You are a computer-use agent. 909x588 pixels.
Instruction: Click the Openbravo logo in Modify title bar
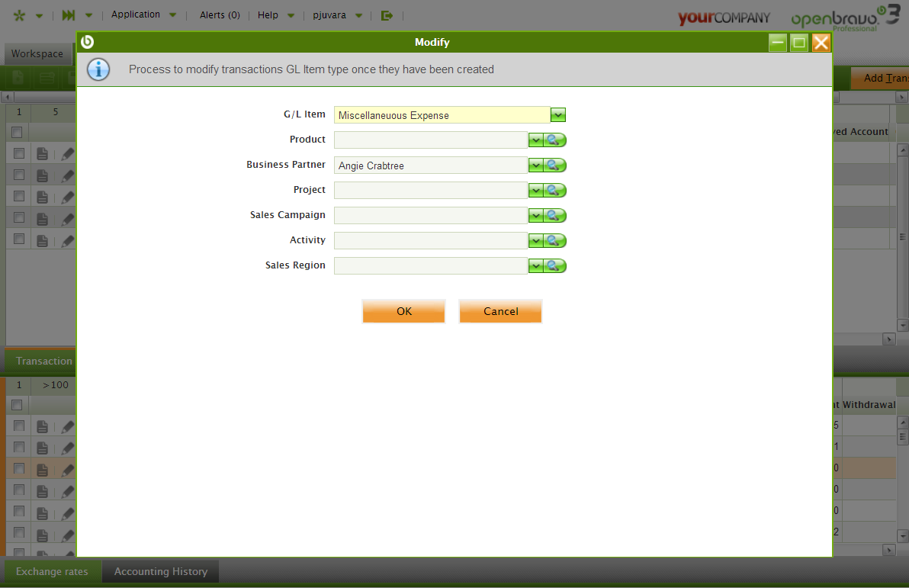[x=88, y=42]
